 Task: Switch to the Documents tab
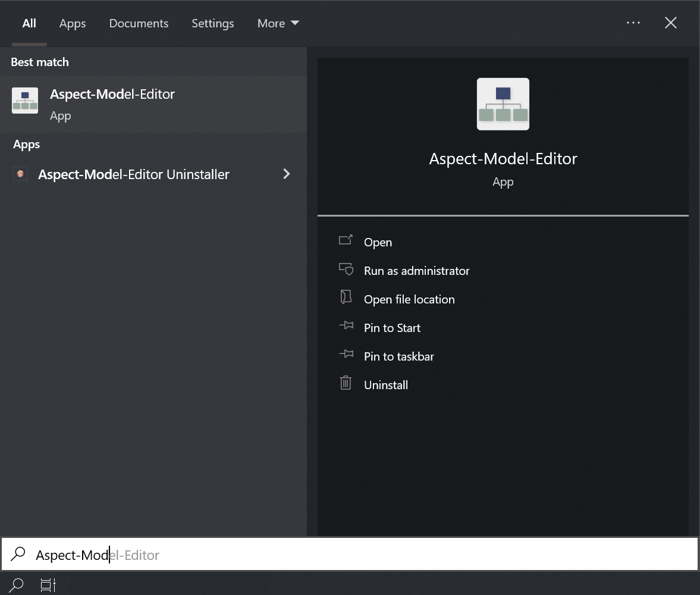(139, 23)
